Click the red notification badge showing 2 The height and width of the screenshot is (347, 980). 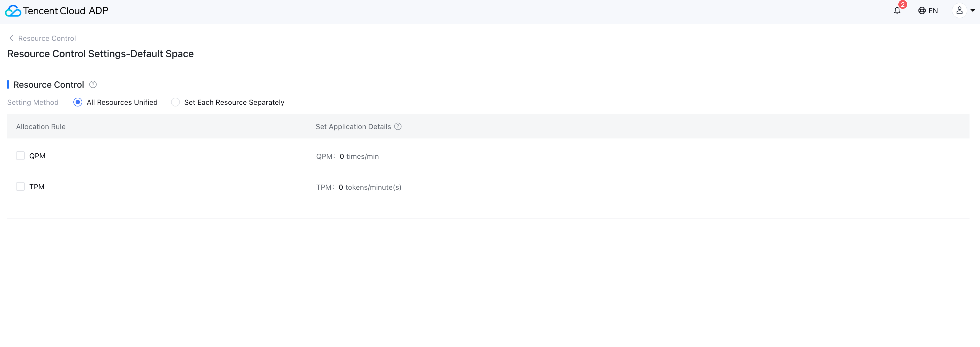(902, 5)
